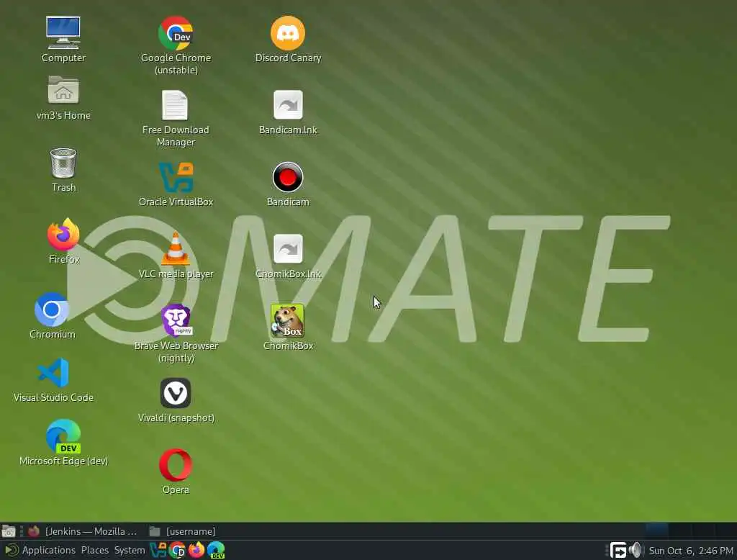Click the network tray icon
This screenshot has height=560, width=737.
[618, 550]
